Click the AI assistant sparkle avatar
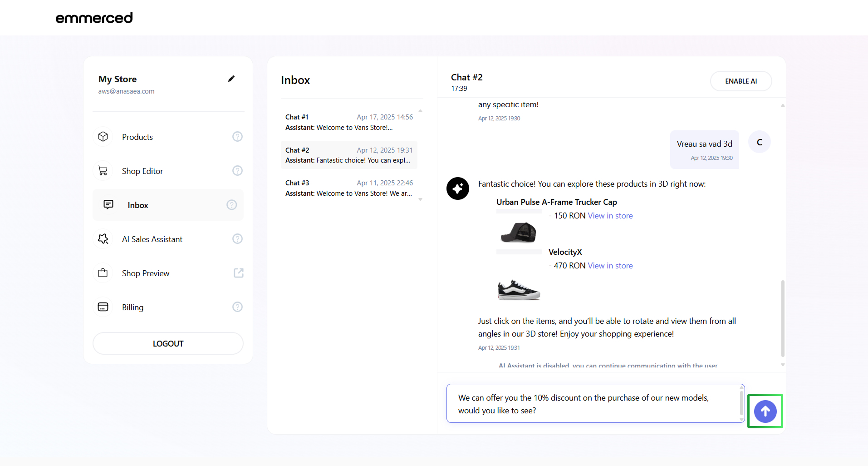 tap(457, 188)
